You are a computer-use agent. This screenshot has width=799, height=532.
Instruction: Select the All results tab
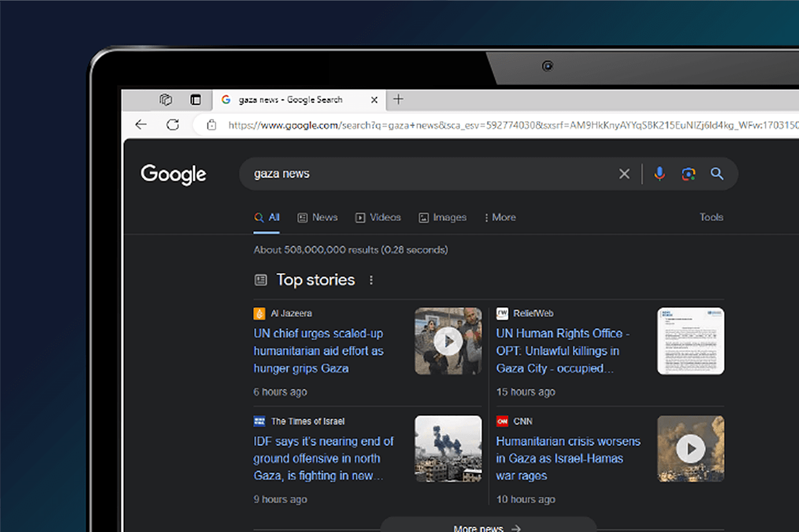[x=267, y=218]
